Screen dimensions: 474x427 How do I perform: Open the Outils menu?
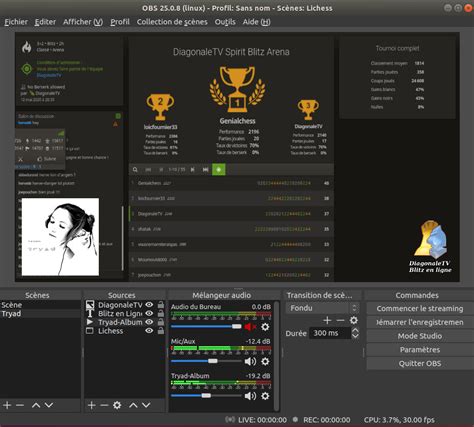click(225, 22)
